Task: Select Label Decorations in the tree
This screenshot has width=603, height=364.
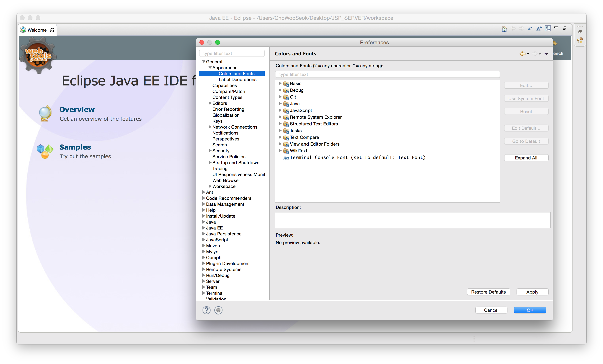Action: click(237, 80)
